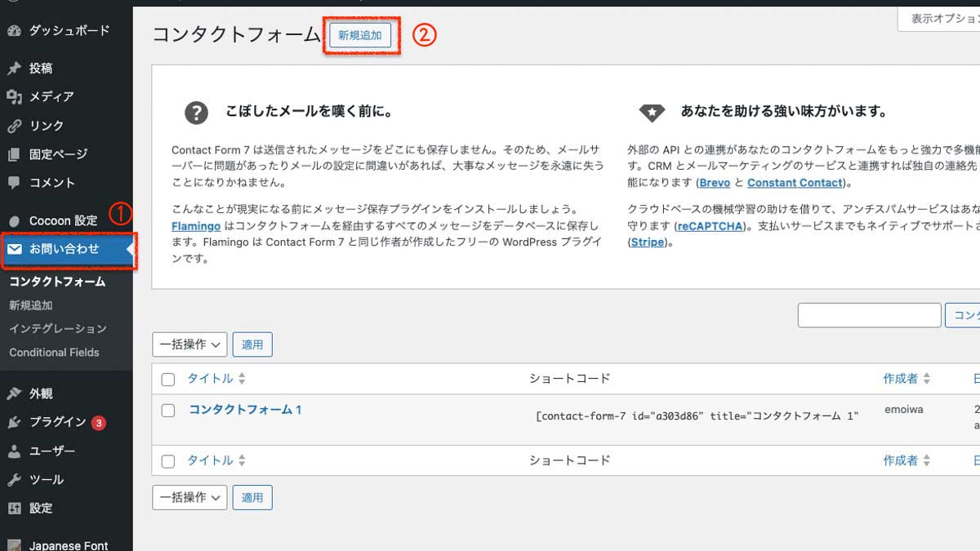Click the Plugins plug icon
This screenshot has height=551, width=980.
(x=14, y=422)
